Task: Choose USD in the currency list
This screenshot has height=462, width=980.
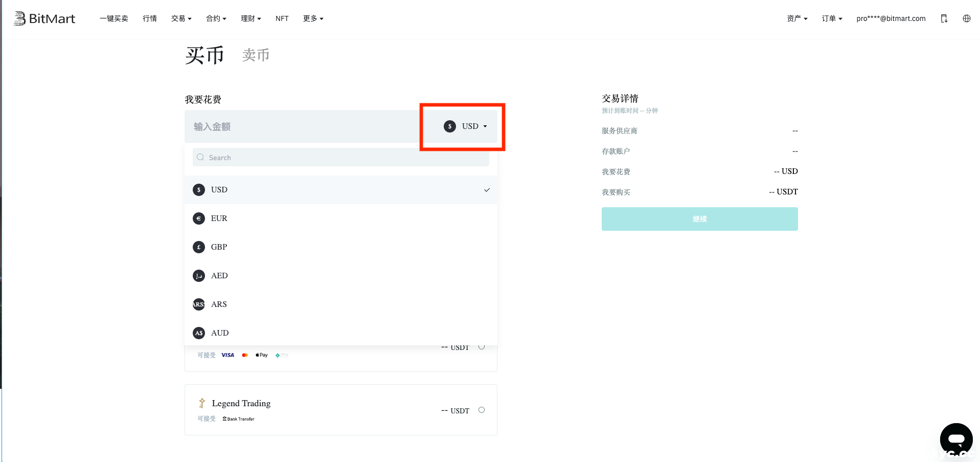Action: (219, 190)
